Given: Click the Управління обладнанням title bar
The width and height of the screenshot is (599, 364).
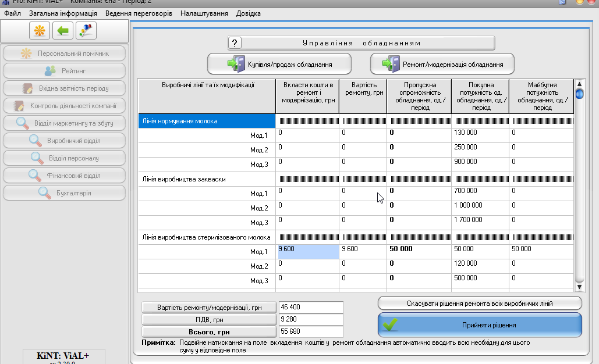Looking at the screenshot, I should point(361,43).
